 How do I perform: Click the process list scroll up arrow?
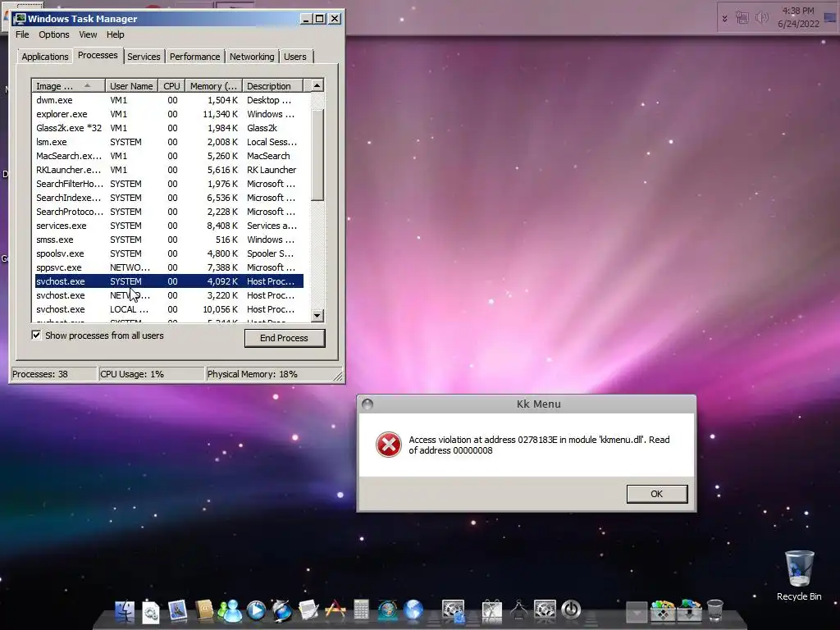[x=317, y=85]
